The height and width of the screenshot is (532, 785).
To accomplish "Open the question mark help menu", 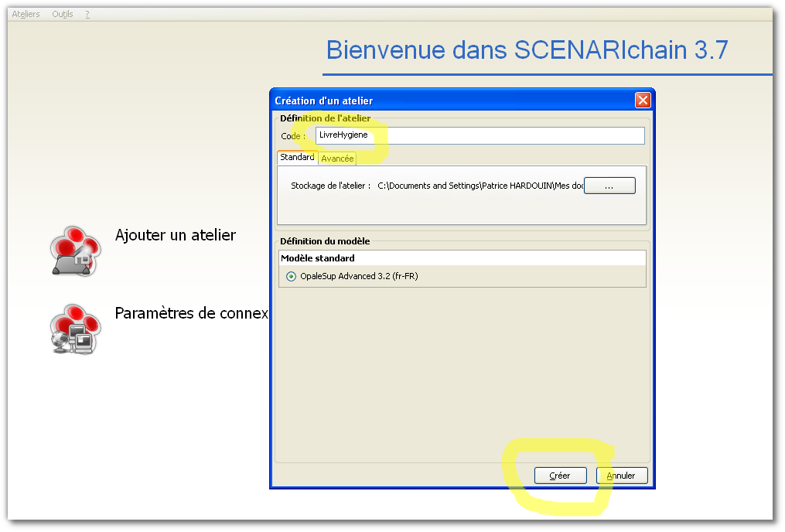I will [87, 14].
